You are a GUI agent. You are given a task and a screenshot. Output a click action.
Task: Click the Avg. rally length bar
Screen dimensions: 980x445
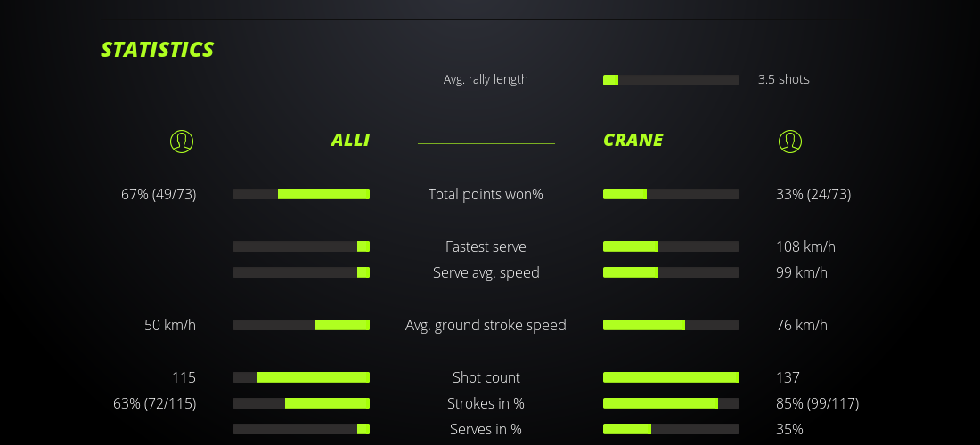click(x=671, y=80)
